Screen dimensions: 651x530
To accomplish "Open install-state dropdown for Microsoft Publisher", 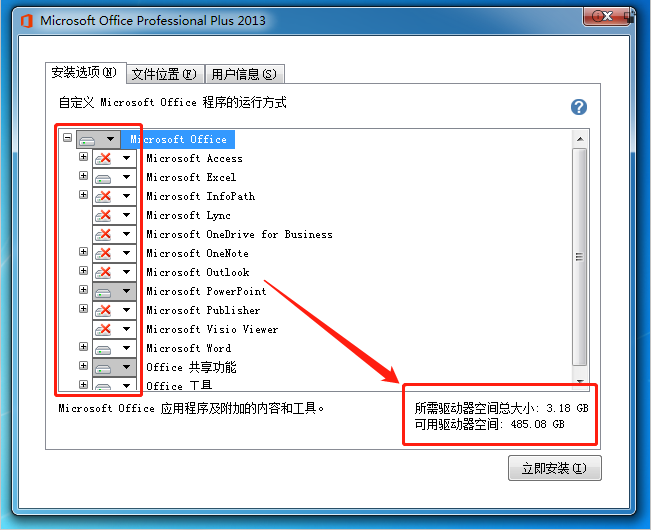I will (115, 310).
